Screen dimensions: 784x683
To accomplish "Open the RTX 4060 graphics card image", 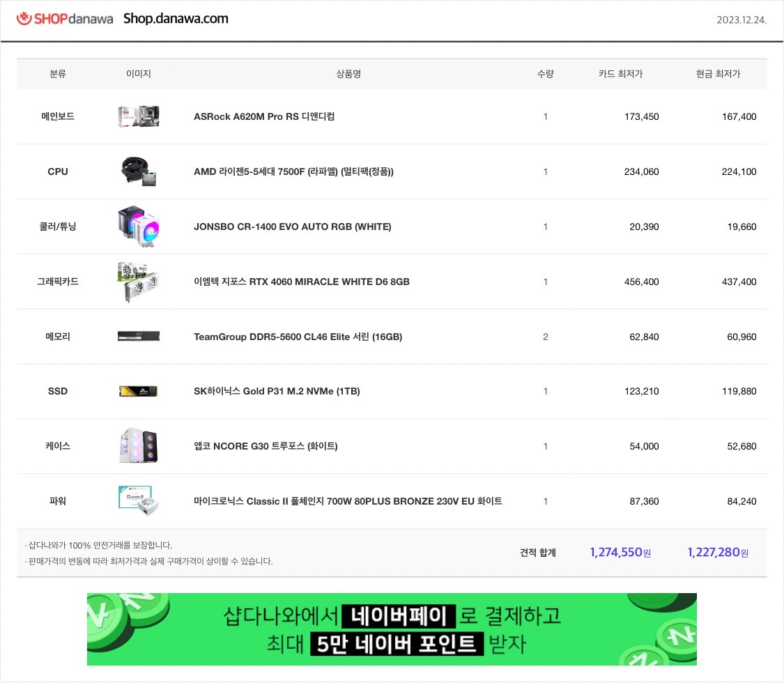I will (x=139, y=282).
